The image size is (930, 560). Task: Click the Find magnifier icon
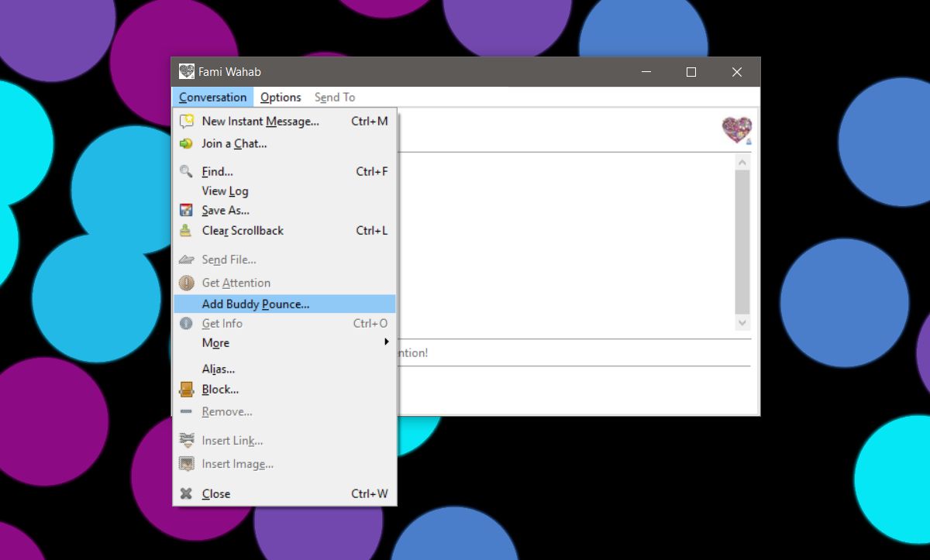pos(186,172)
